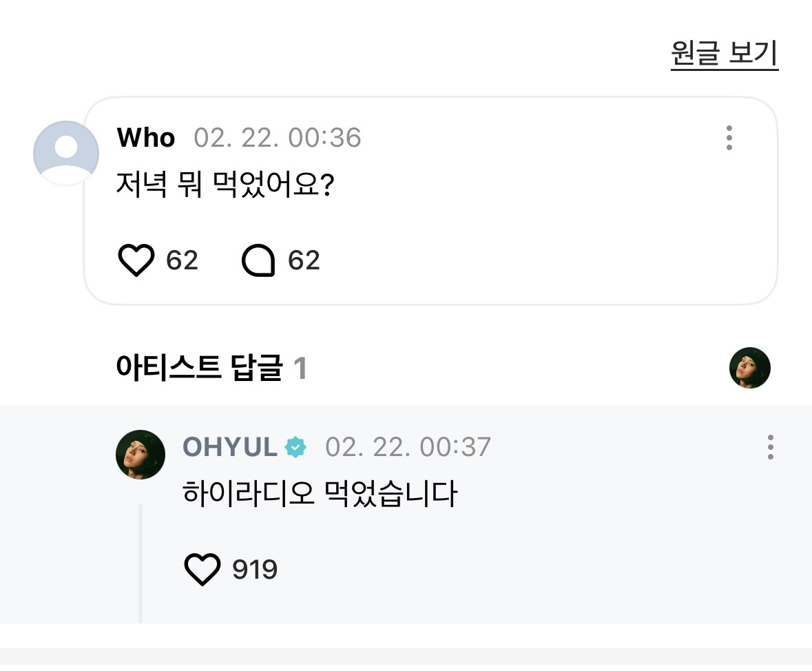The height and width of the screenshot is (671, 812).
Task: Like OHYUL's reply with the heart icon
Action: 202,570
